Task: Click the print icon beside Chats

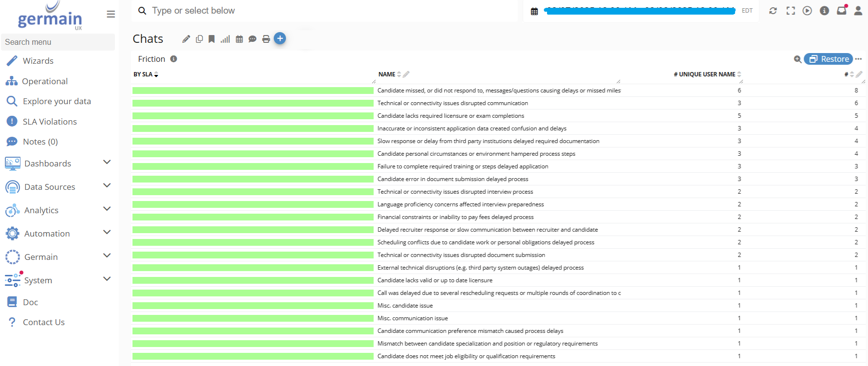Action: (266, 39)
